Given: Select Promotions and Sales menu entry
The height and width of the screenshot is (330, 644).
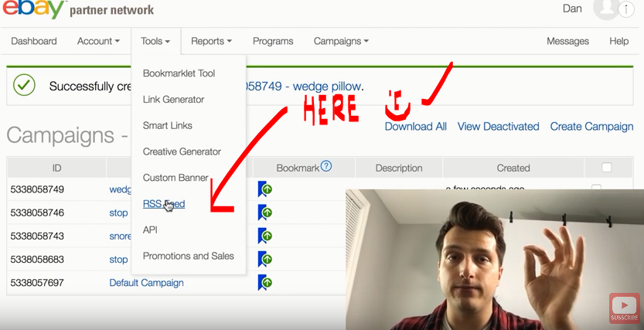Looking at the screenshot, I should click(x=188, y=256).
